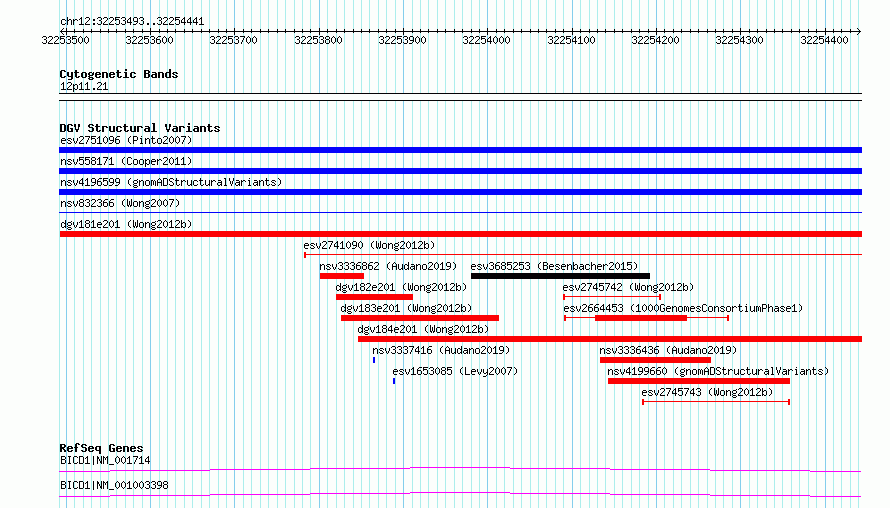The image size is (890, 508).
Task: Click the red bar under dgv182e201
Action: click(x=374, y=297)
